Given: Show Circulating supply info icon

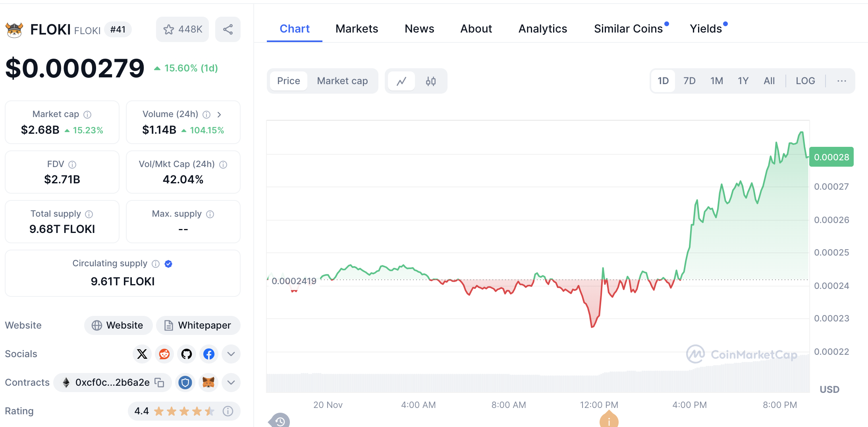Looking at the screenshot, I should pos(156,264).
